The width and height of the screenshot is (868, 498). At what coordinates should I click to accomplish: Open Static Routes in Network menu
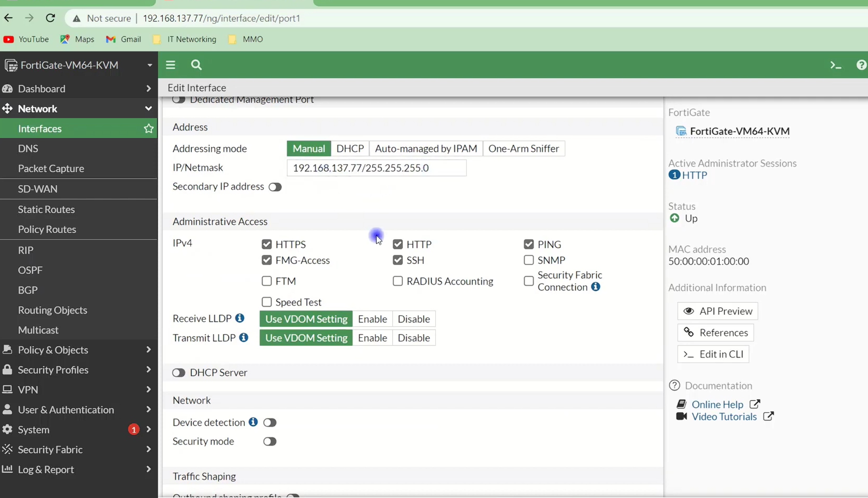tap(46, 209)
